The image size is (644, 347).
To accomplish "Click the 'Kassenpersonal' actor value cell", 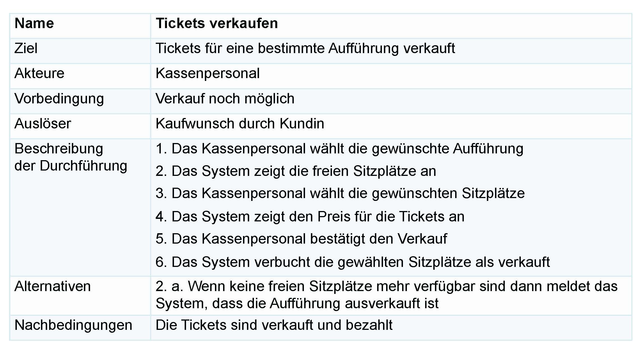I will [208, 73].
